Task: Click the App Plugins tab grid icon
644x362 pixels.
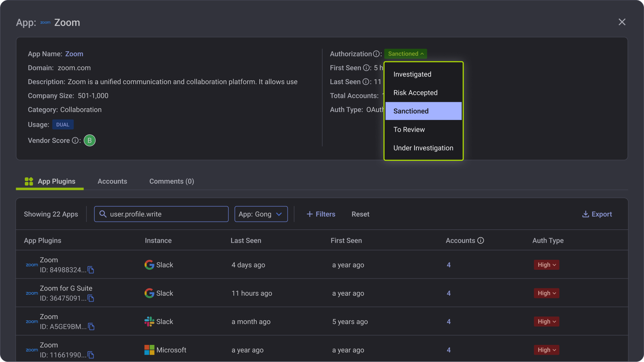Action: tap(29, 181)
